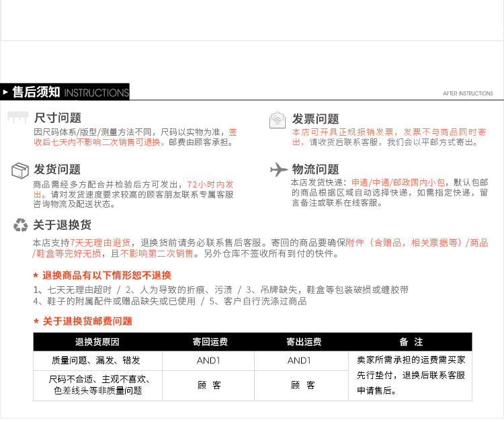Click the airplane icon beside 物流问题
Screen dimensions: 504x422
click(x=279, y=170)
